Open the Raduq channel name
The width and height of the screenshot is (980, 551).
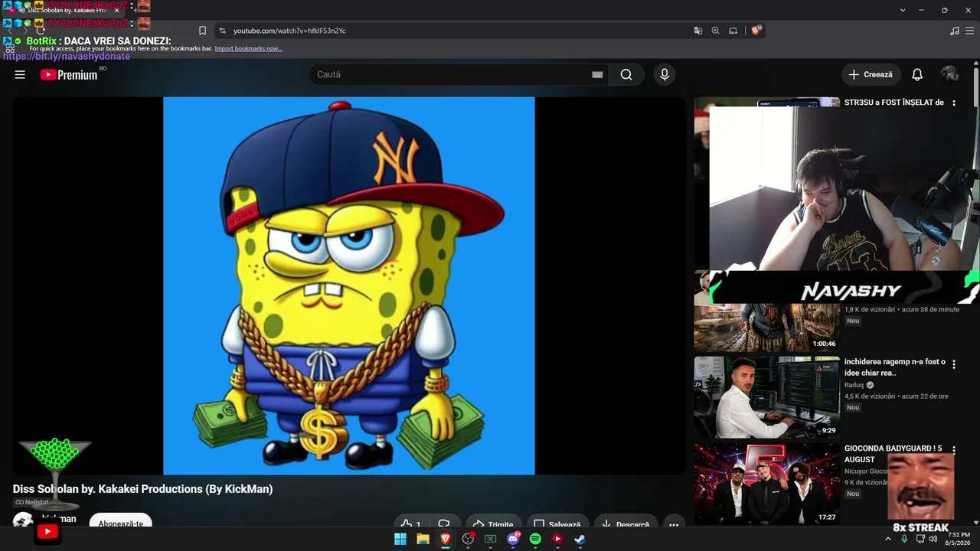(854, 385)
